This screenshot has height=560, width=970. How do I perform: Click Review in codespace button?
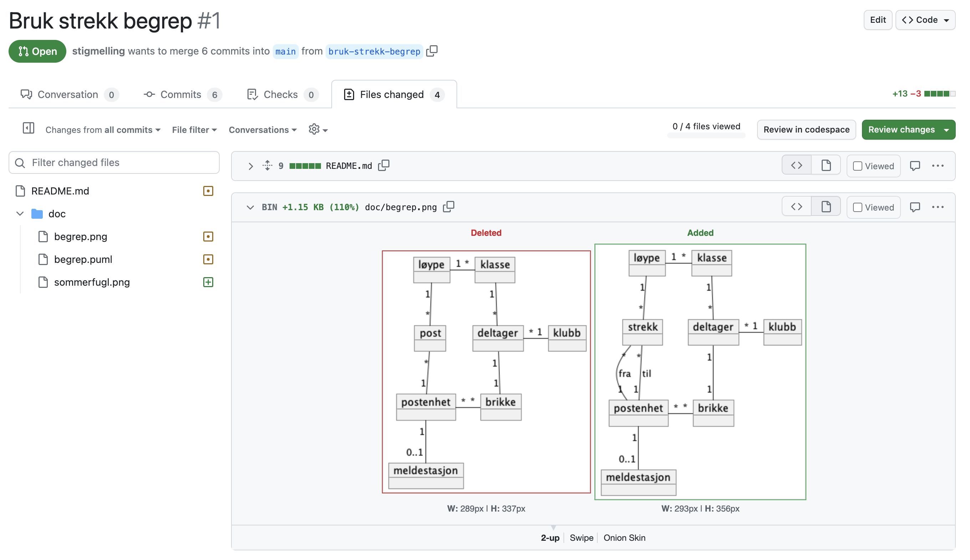[x=806, y=130]
